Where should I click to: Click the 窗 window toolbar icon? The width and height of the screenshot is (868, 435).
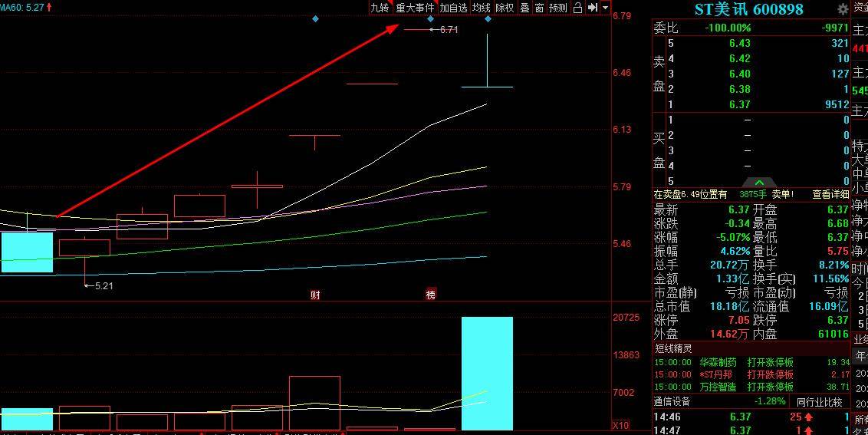click(539, 8)
